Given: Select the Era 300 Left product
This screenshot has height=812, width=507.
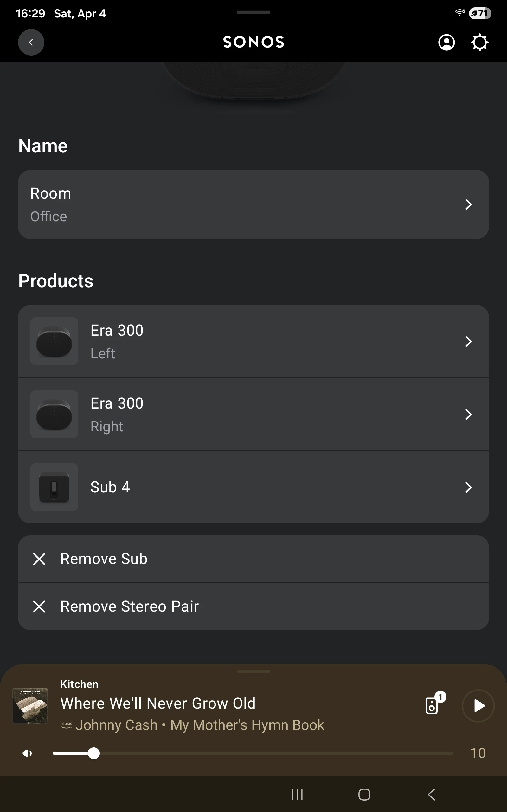Looking at the screenshot, I should [x=235, y=342].
